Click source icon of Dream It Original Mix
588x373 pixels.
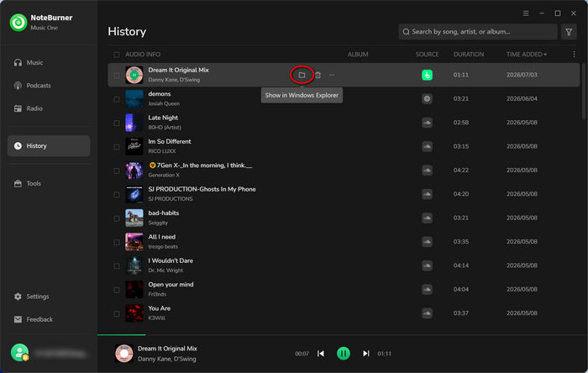427,75
